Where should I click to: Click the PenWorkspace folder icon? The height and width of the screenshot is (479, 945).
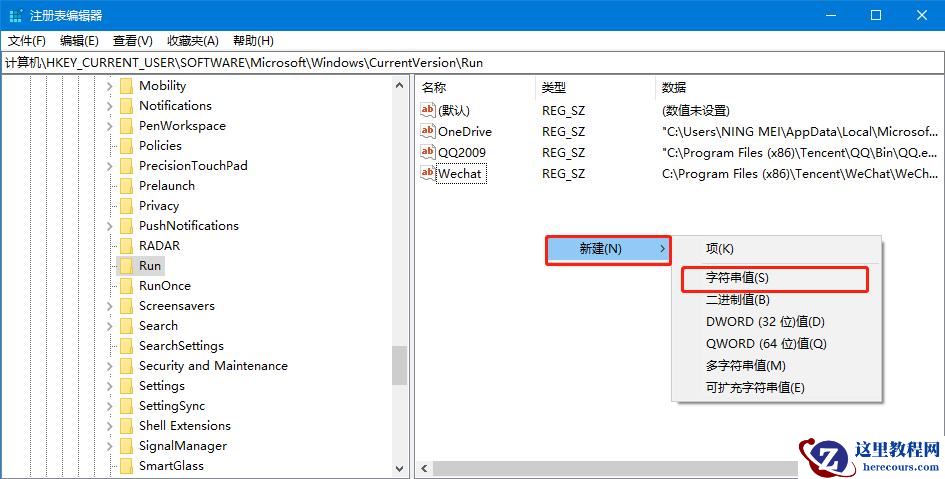coord(126,126)
